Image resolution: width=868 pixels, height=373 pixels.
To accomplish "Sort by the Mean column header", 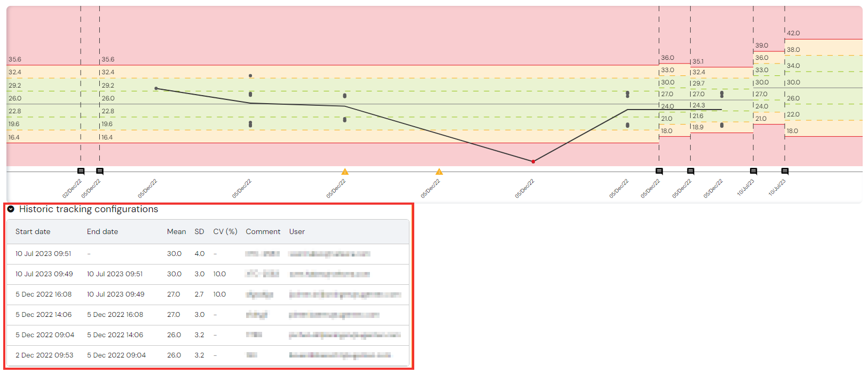I will coord(176,232).
